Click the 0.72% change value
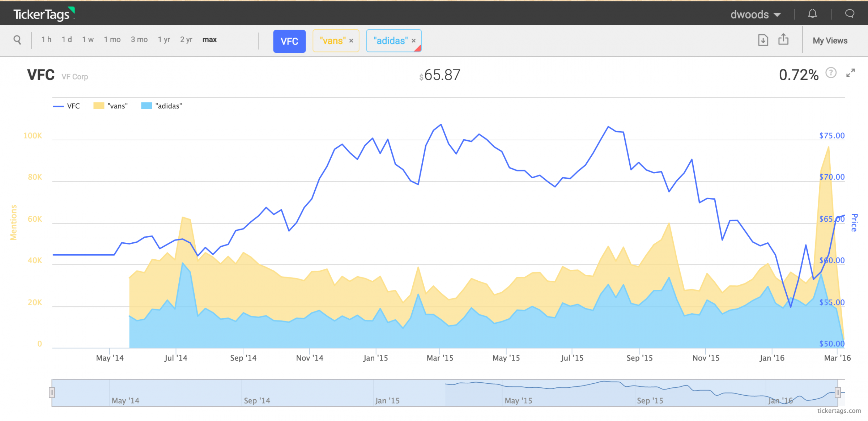The width and height of the screenshot is (868, 421). [x=799, y=75]
